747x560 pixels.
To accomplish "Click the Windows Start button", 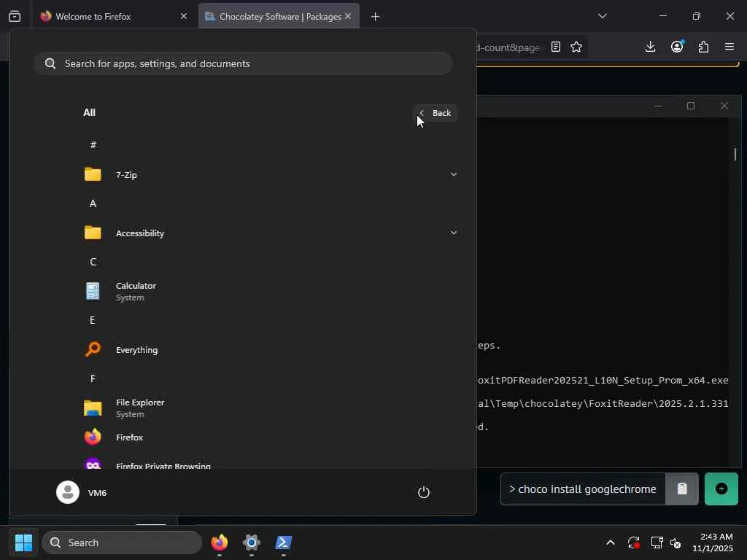I will tap(23, 542).
